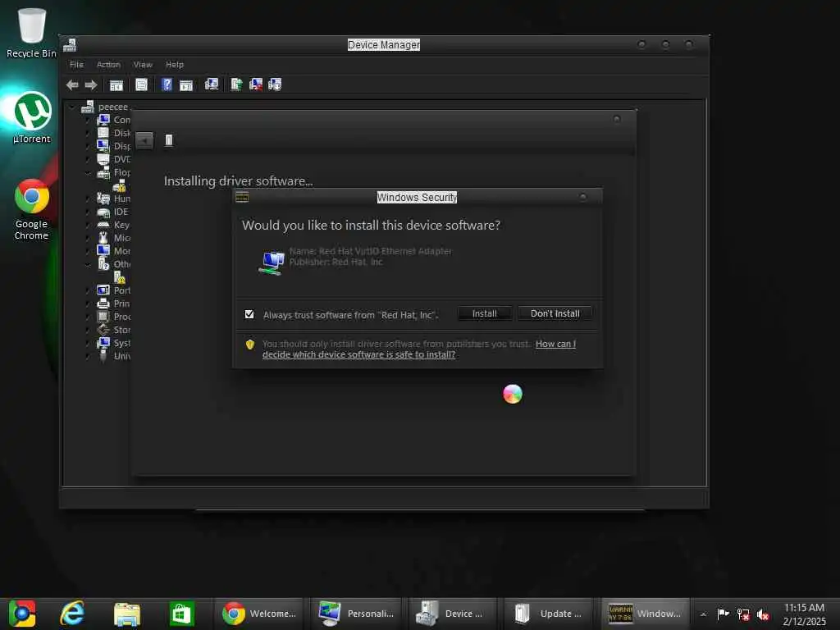Select the Print queues category icon
This screenshot has width=840, height=630.
point(103,304)
